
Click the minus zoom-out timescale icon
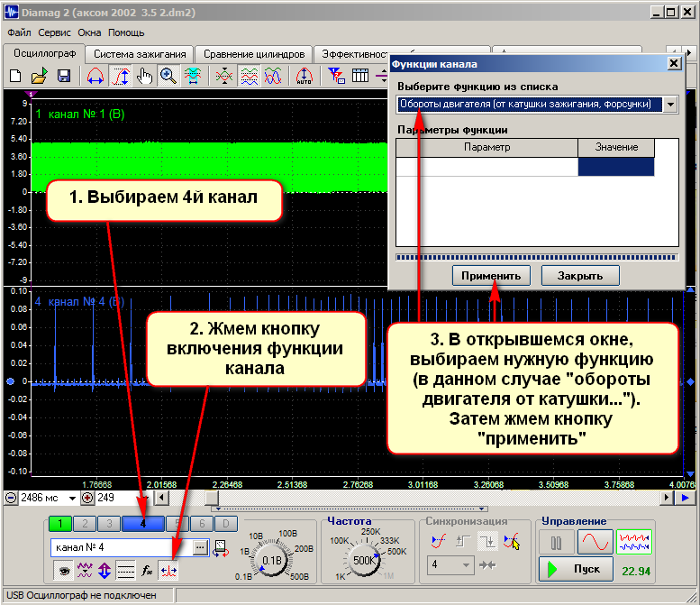[x=11, y=498]
